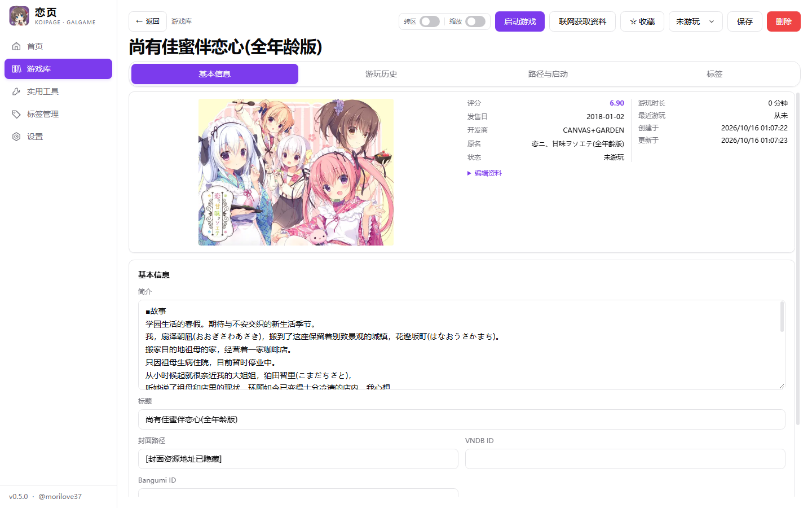The image size is (812, 508).
Task: Click the 游戏库 breadcrumb text
Action: coord(182,21)
